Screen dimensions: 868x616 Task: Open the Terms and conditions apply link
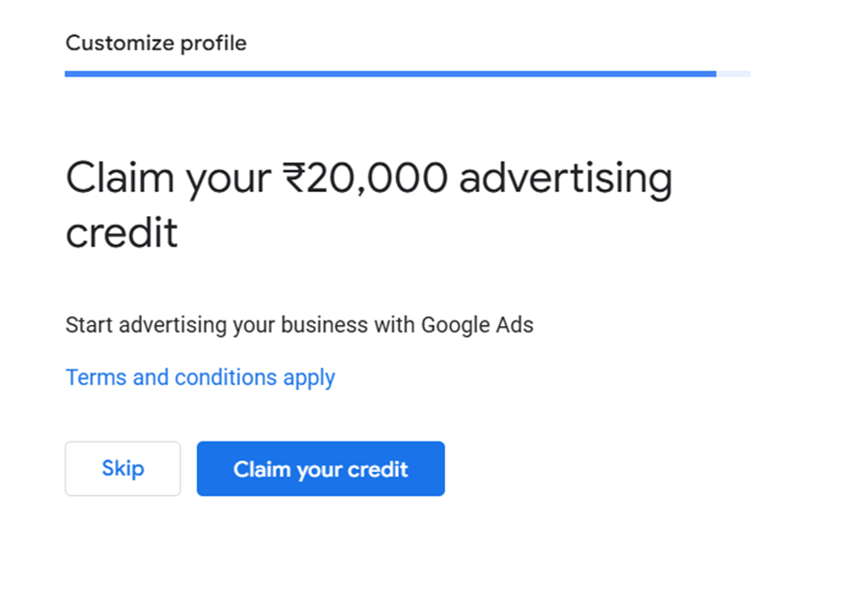point(200,378)
